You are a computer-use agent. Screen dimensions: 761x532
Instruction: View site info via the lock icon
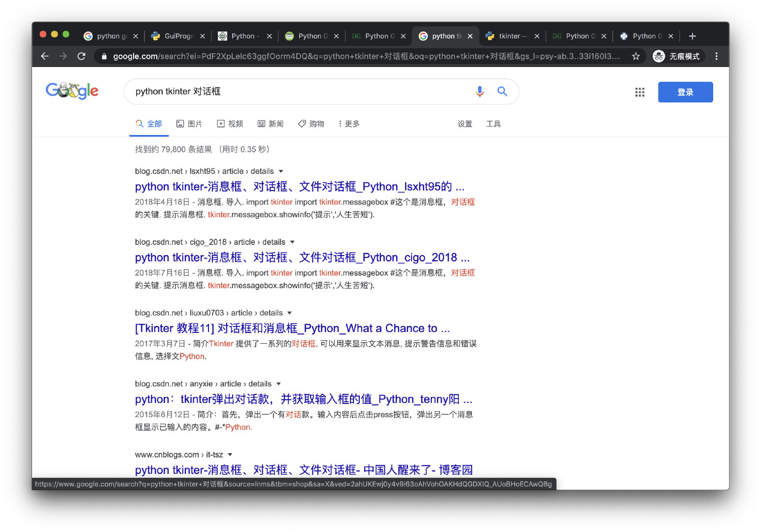104,57
